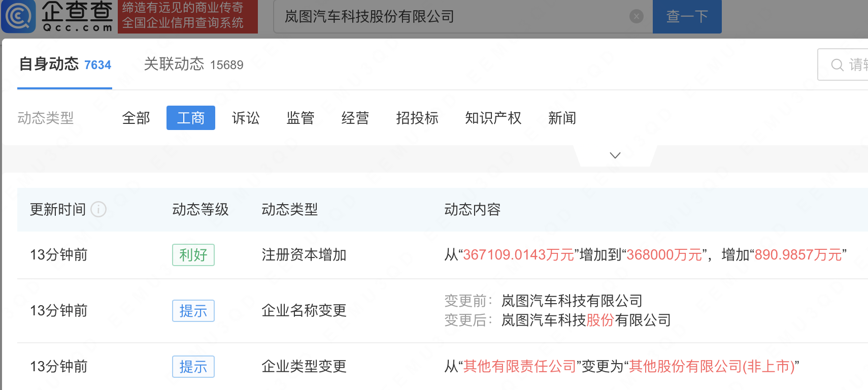Viewport: 868px width, 390px height.
Task: Clear the search box with the X icon
Action: click(x=636, y=16)
